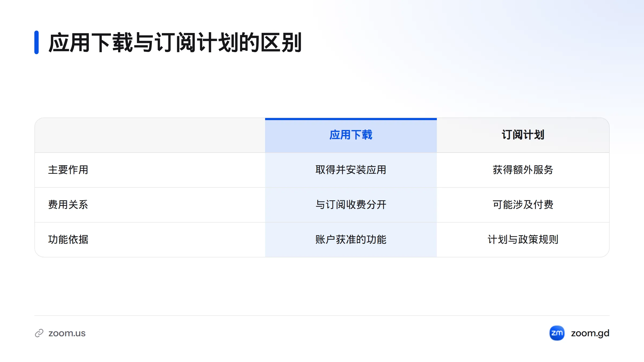Screen dimensions: 644x362
Task: Select the cell 获得额外服务
Action: point(523,170)
